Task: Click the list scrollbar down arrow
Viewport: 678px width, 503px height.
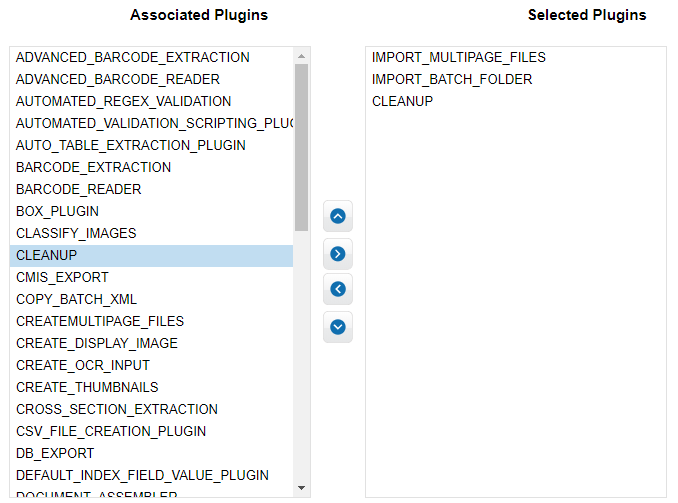Action: [x=301, y=488]
